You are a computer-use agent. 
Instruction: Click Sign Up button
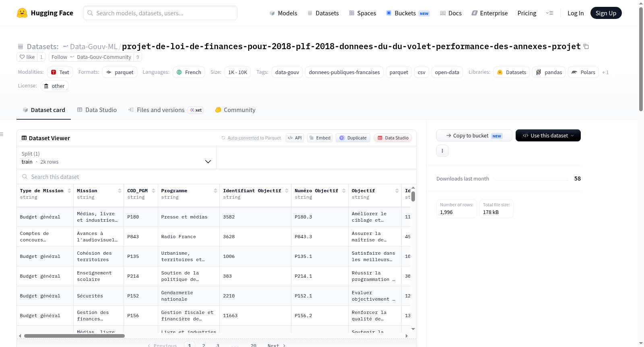coord(606,13)
